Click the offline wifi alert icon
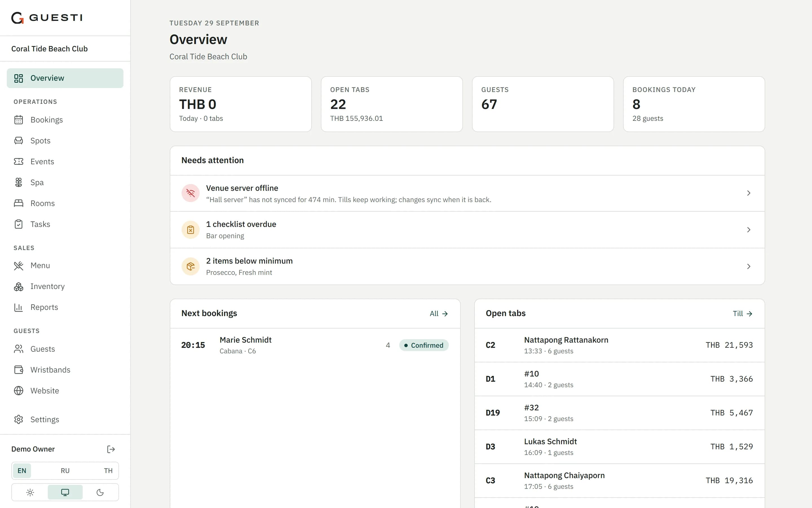 pyautogui.click(x=191, y=193)
